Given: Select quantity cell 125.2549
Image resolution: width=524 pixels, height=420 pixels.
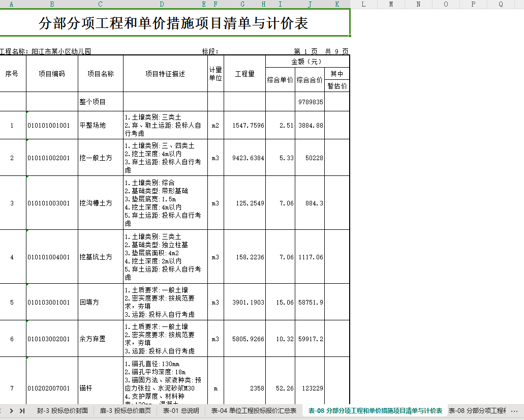Looking at the screenshot, I should click(x=244, y=203).
